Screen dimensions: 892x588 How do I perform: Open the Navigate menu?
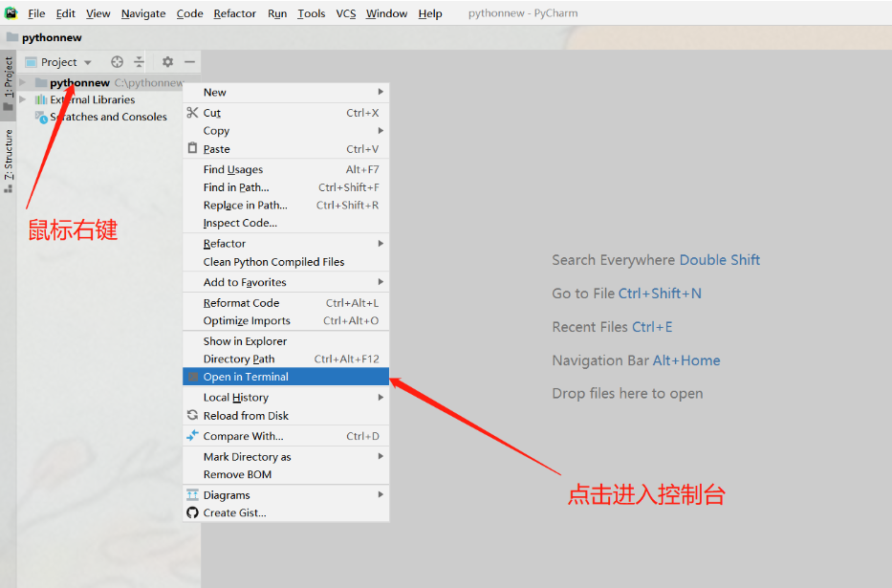click(x=143, y=13)
